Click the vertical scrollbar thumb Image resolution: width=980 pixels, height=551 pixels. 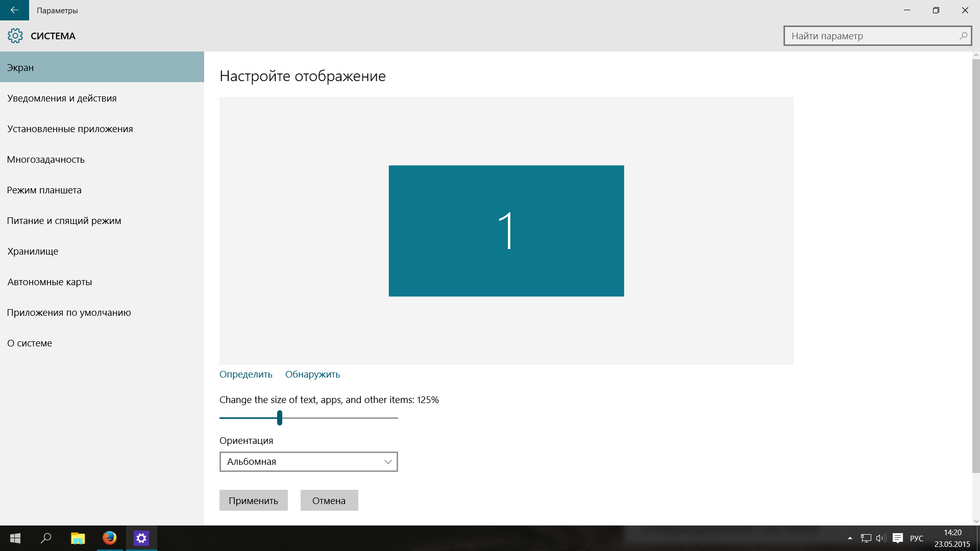coord(976,266)
